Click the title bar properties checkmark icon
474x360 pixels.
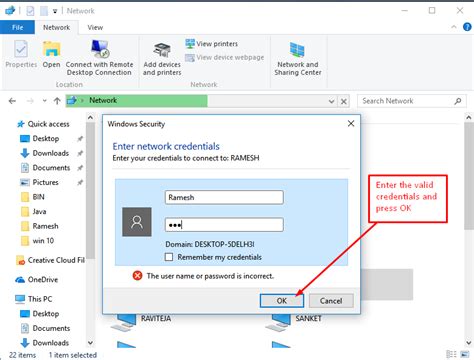coord(30,11)
